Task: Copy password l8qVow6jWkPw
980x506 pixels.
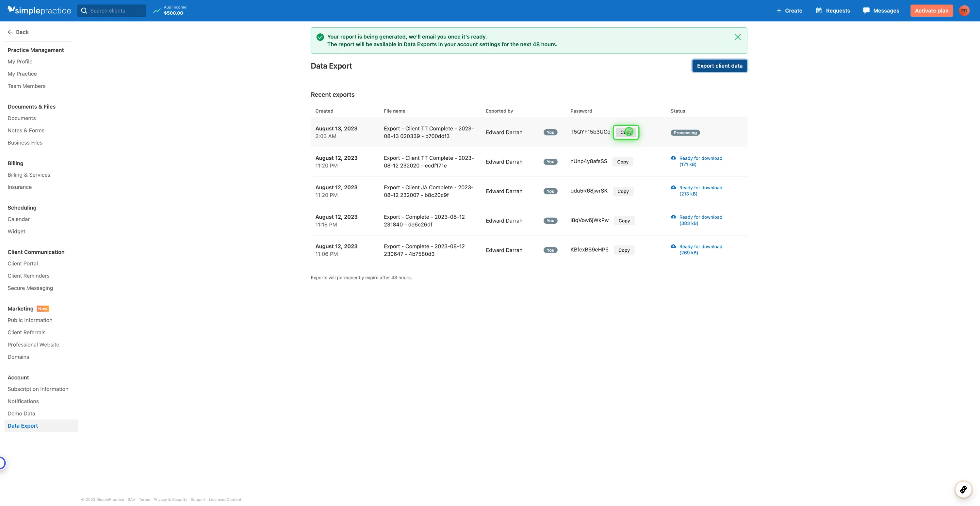Action: (624, 221)
